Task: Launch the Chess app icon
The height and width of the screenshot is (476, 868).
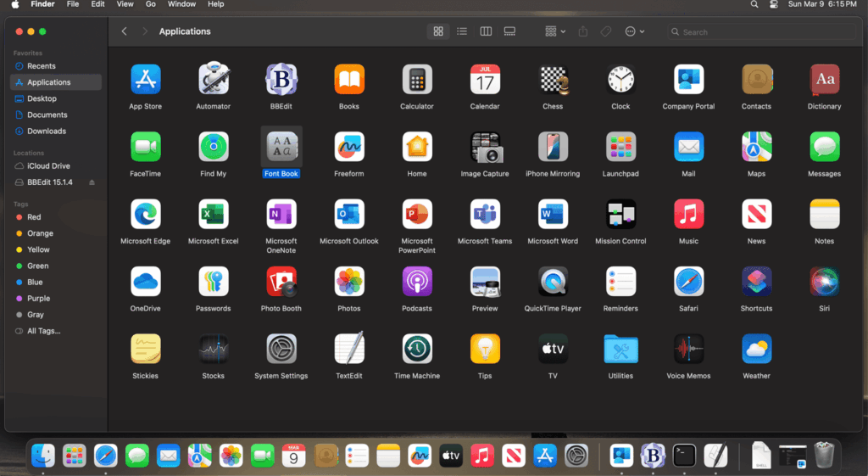Action: click(x=553, y=80)
